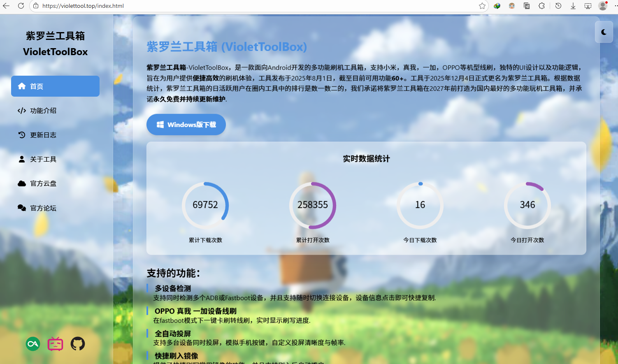Open 功能介绍 from the sidebar
The width and height of the screenshot is (618, 364).
point(43,111)
